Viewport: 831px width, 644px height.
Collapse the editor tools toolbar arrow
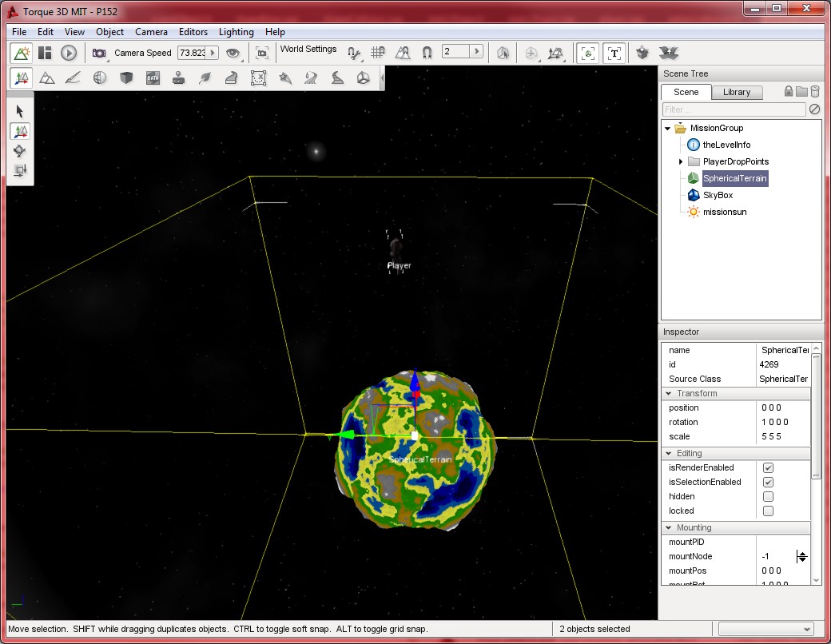coord(382,78)
